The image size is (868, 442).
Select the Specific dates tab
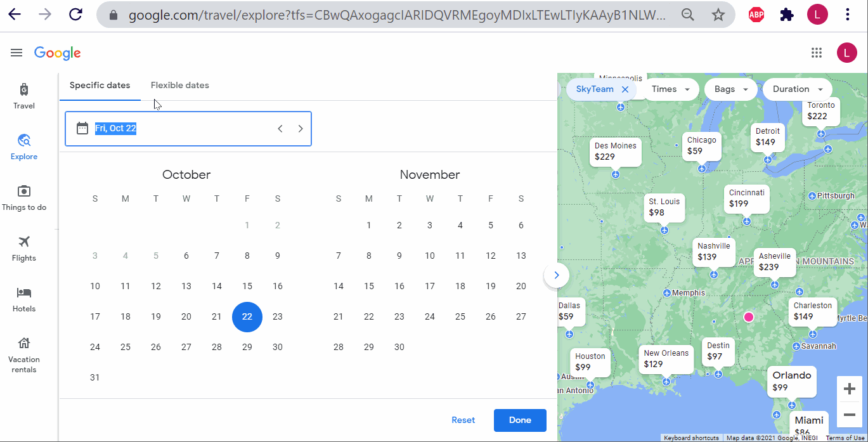click(100, 85)
